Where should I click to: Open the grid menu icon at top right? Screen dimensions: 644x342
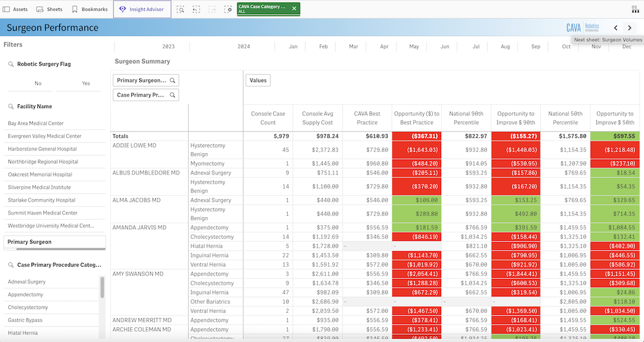pos(635,9)
